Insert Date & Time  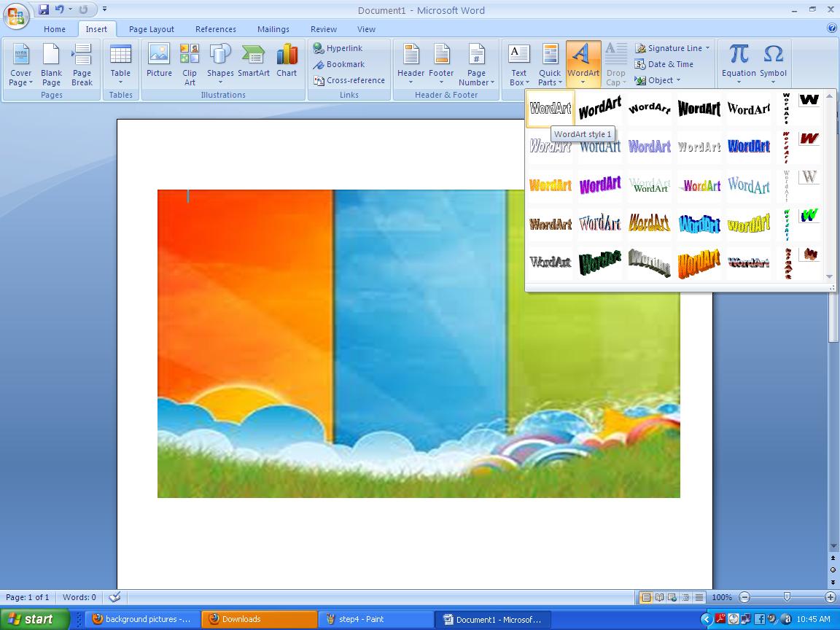pyautogui.click(x=664, y=64)
